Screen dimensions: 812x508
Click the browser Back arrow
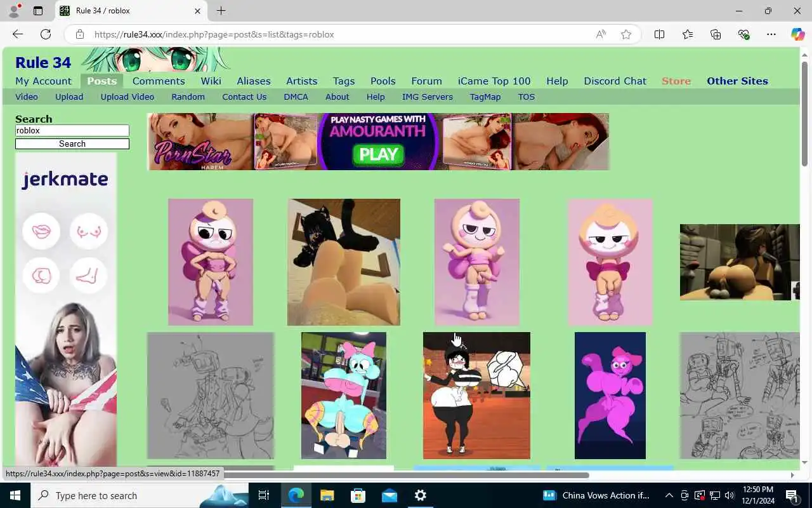tap(18, 34)
